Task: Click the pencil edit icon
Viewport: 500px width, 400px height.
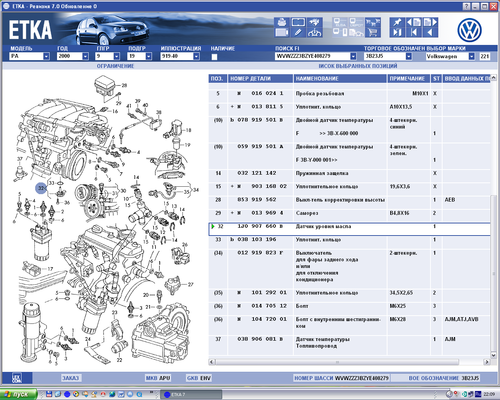Action: click(298, 32)
